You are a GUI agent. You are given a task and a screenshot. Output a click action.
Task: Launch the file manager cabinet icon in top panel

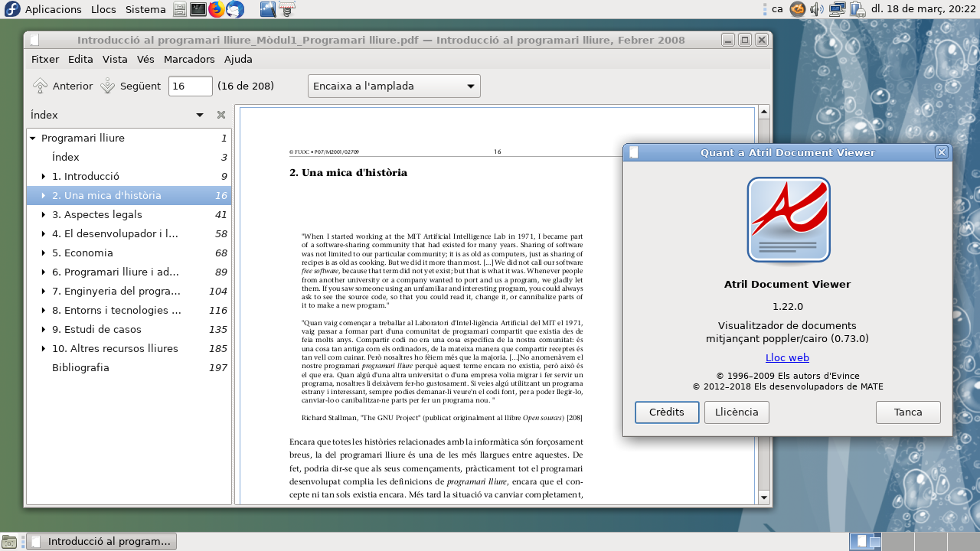pos(179,9)
